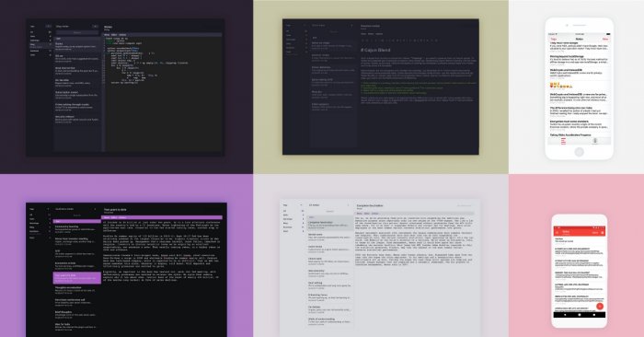Open the Cajun Blend note heading in editor
Screen dimensions: 644x337
point(375,50)
